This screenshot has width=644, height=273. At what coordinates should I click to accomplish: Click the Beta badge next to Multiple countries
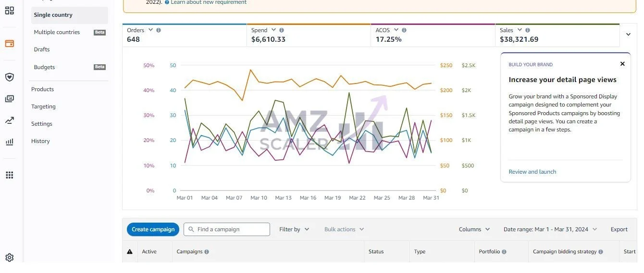[x=99, y=33]
